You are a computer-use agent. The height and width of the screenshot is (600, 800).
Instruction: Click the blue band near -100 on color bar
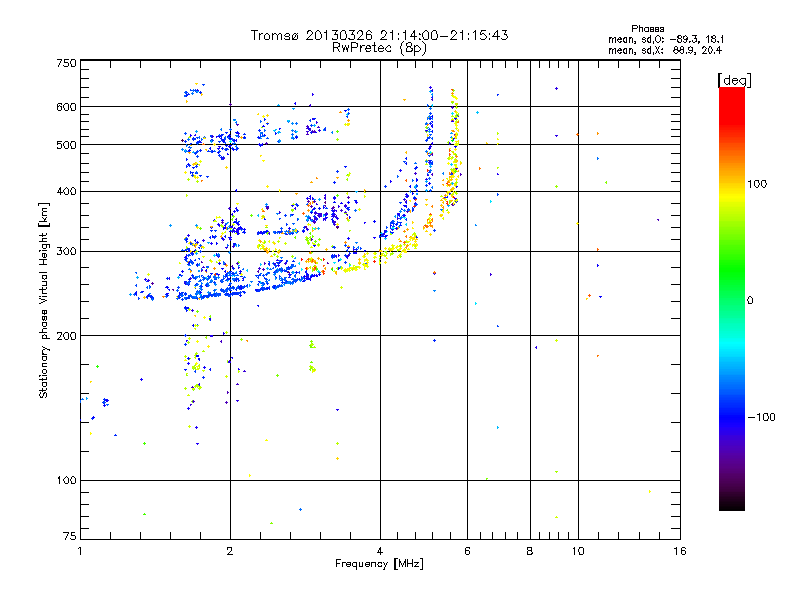click(x=732, y=416)
